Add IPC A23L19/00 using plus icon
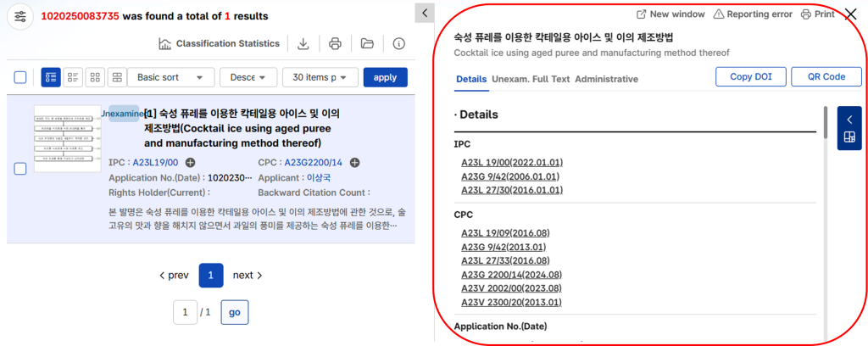The width and height of the screenshot is (868, 346). click(x=190, y=163)
